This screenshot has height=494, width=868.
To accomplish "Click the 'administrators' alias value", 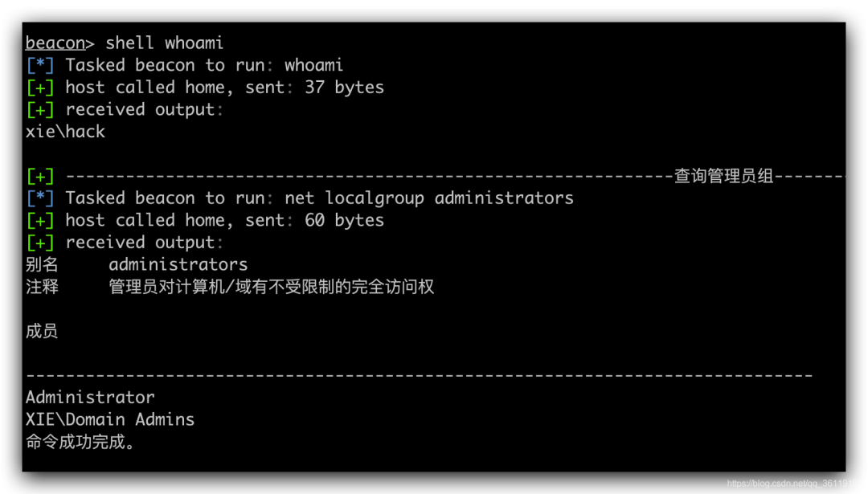I will click(178, 264).
